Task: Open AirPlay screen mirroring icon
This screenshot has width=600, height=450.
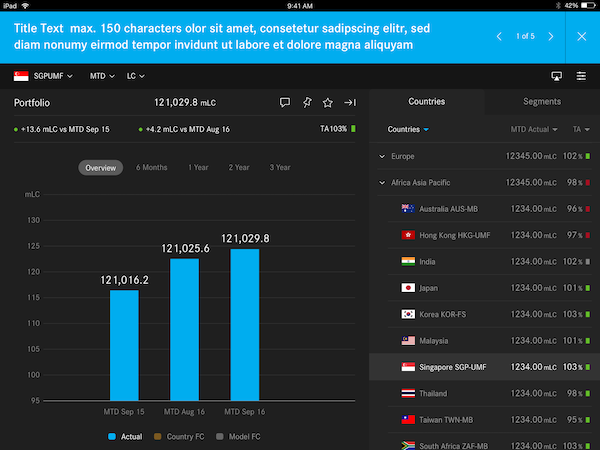Action: point(556,76)
